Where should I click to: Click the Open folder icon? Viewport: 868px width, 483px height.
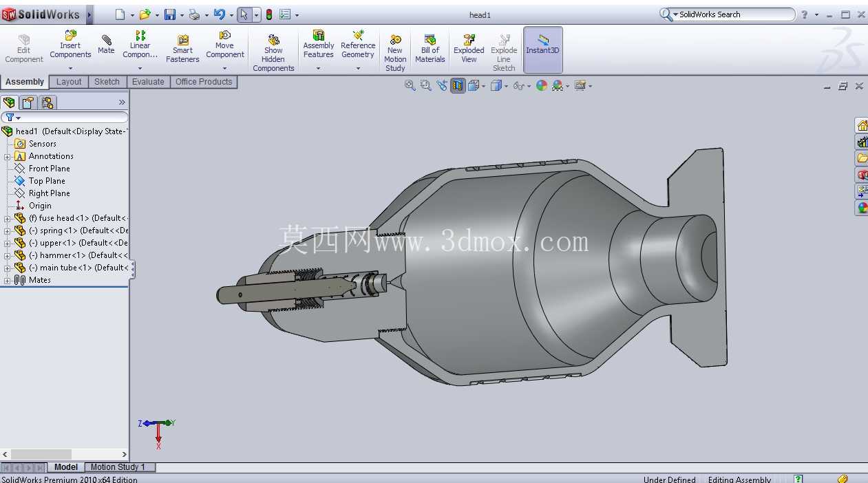coord(145,14)
